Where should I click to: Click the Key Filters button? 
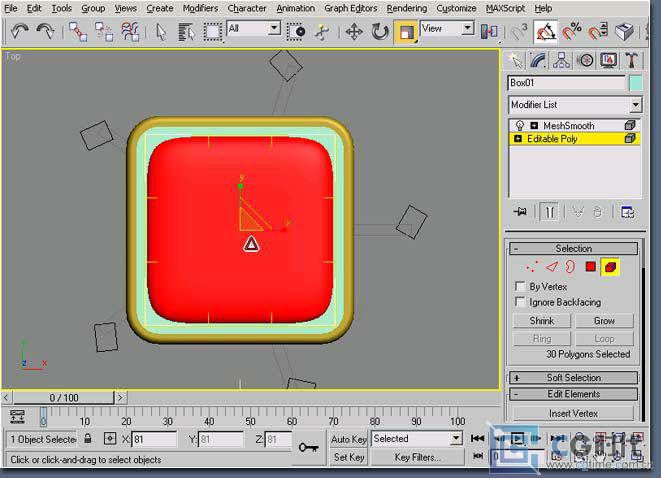417,457
